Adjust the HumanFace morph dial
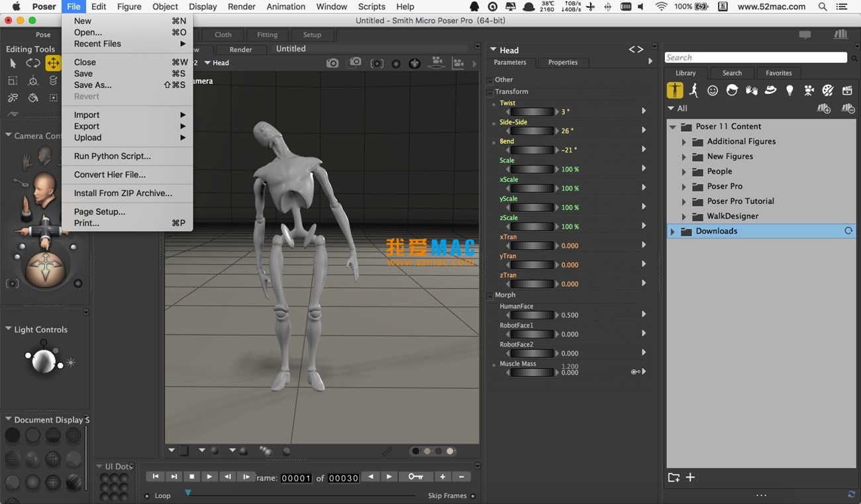 tap(531, 315)
